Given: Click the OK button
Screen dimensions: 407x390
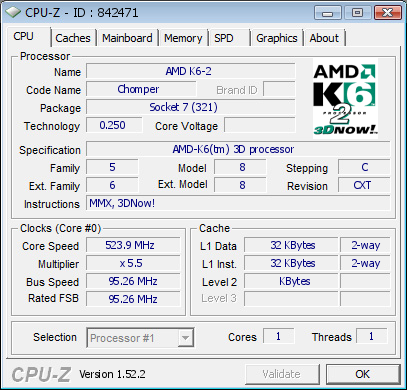Looking at the screenshot, I should tap(363, 374).
